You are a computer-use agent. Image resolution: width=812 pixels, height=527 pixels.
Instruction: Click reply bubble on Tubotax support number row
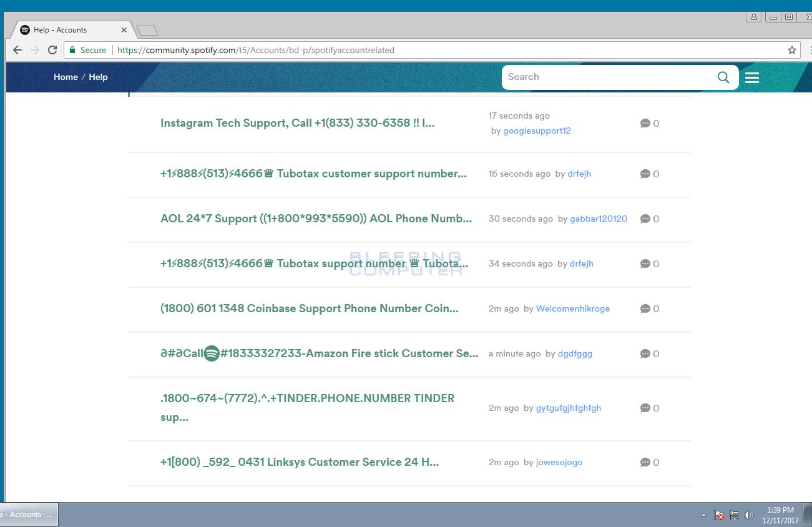[x=645, y=264]
